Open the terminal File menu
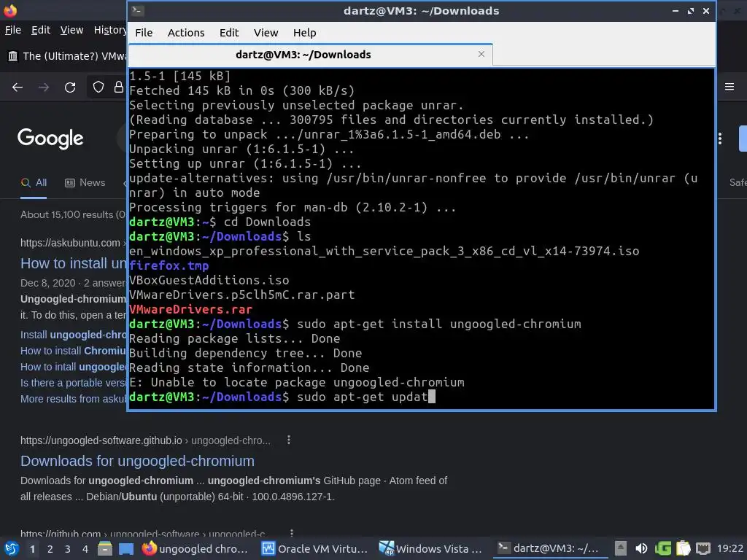Viewport: 747px width, 560px height. click(144, 33)
